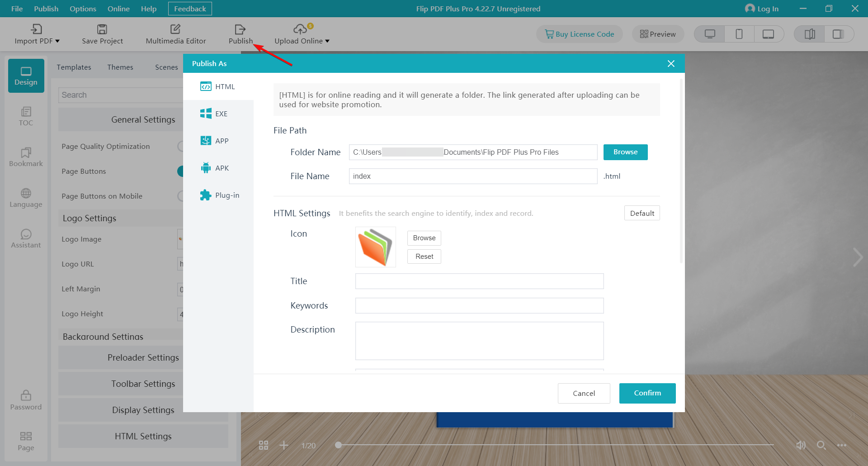The height and width of the screenshot is (466, 868).
Task: Expand General Settings section
Action: [143, 119]
